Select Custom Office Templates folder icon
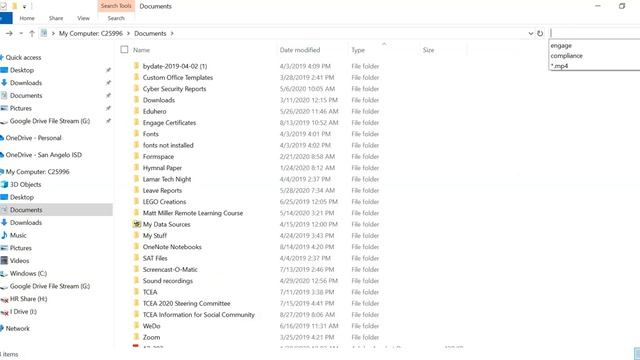The height and width of the screenshot is (360, 640). [x=136, y=77]
